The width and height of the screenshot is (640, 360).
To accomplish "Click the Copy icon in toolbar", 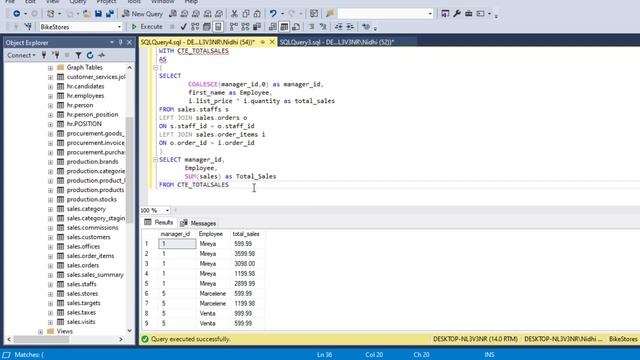I will (246, 13).
